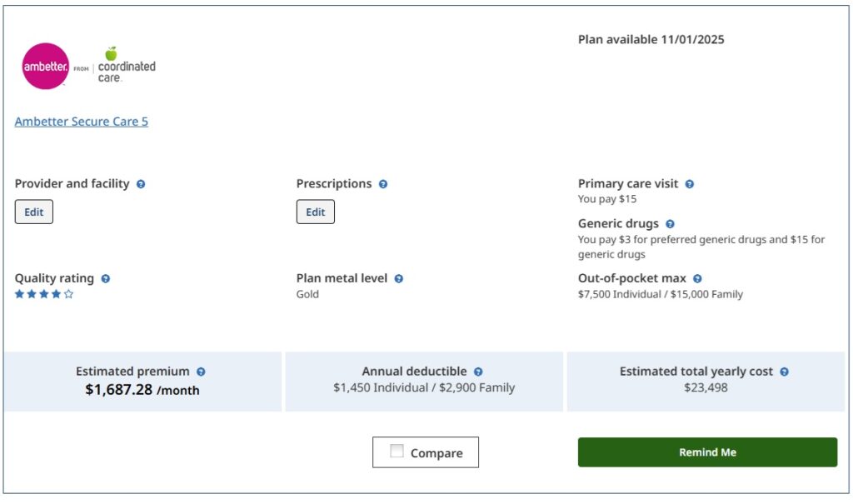Click help icon beside Prescriptions
Screen dimensions: 853x504
tap(383, 184)
